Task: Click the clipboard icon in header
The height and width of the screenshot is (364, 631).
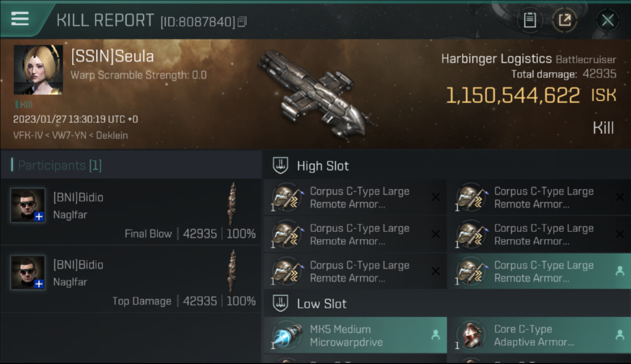Action: [x=530, y=20]
